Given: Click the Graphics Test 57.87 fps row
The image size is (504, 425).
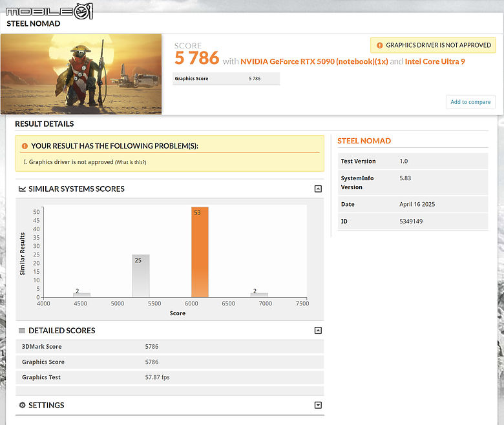Looking at the screenshot, I should click(x=169, y=377).
